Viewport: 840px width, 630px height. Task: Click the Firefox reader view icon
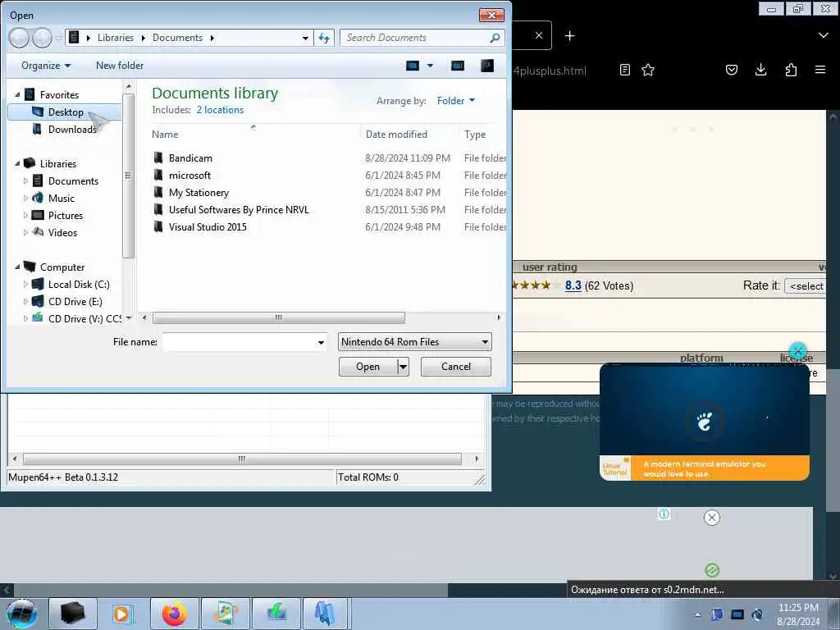click(624, 70)
